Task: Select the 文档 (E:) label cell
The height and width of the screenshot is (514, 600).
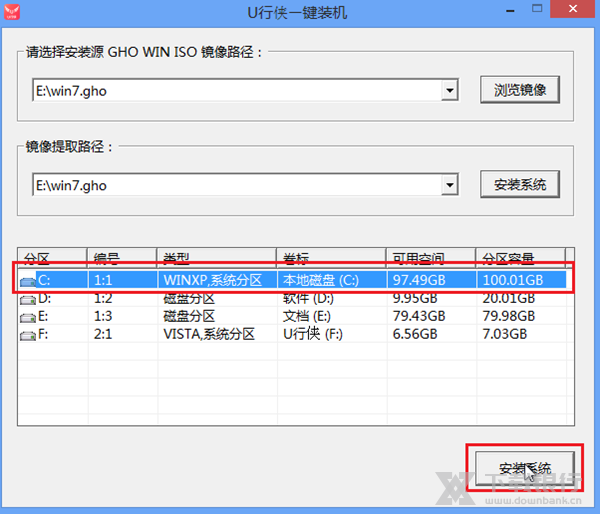Action: tap(332, 316)
